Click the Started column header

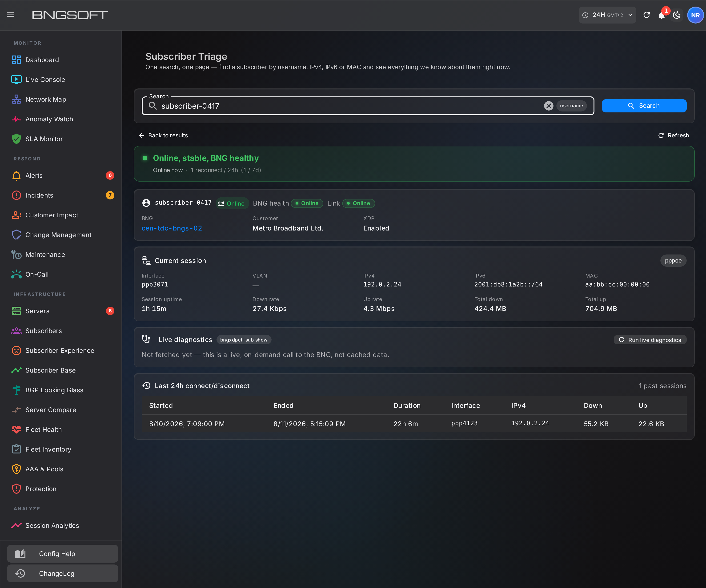coord(161,405)
